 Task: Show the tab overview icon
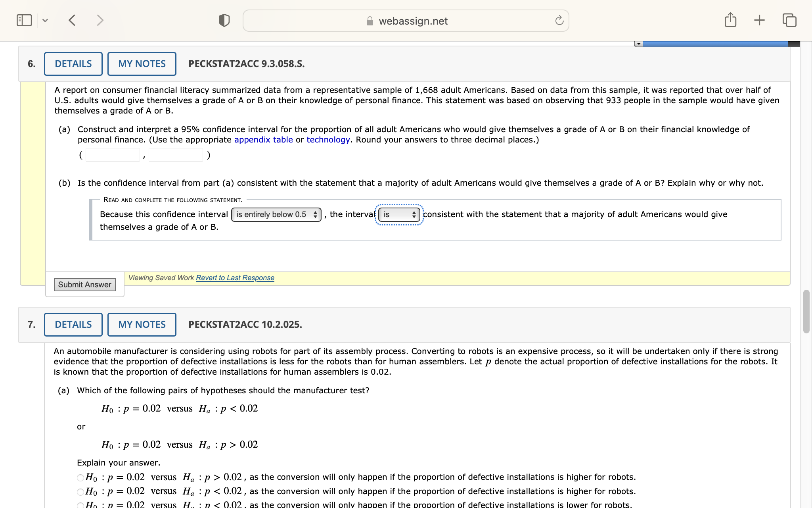(789, 20)
